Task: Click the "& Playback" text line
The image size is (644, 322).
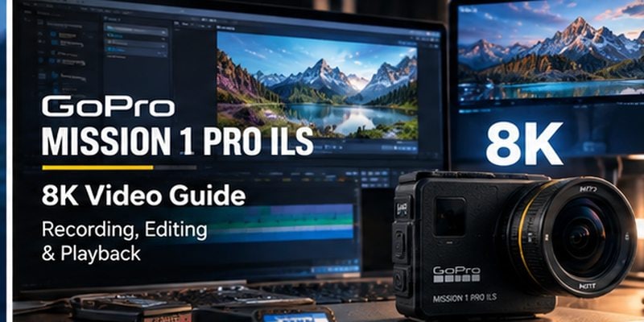Action: [91, 254]
